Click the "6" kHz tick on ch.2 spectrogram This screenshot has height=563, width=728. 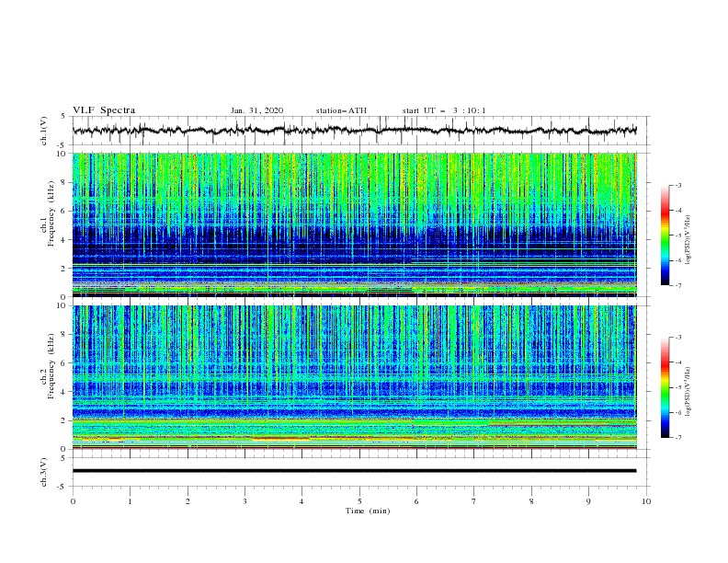coord(64,363)
